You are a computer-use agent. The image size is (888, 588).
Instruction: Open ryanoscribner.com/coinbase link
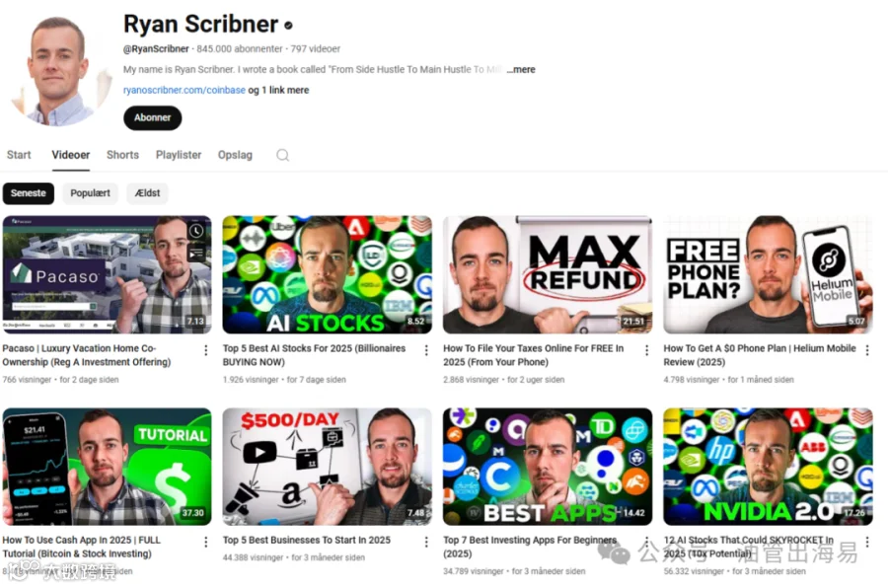pos(185,90)
